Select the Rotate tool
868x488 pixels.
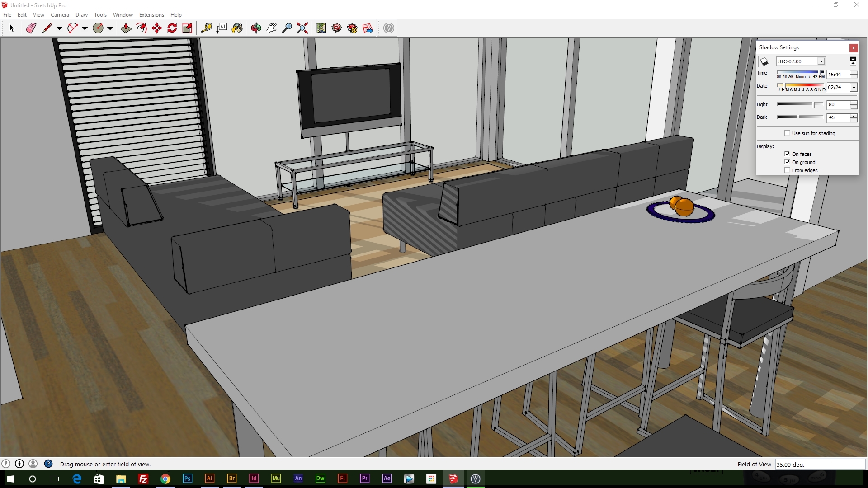coord(172,28)
